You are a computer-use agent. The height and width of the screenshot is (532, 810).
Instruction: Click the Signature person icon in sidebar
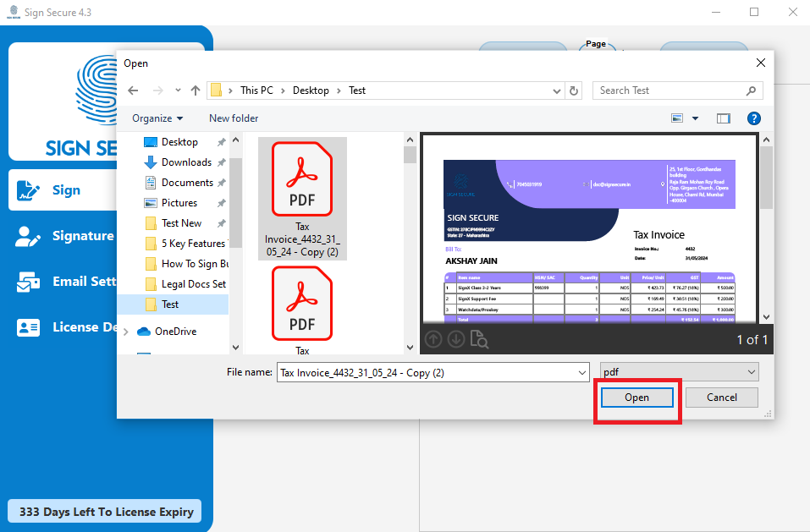[28, 236]
